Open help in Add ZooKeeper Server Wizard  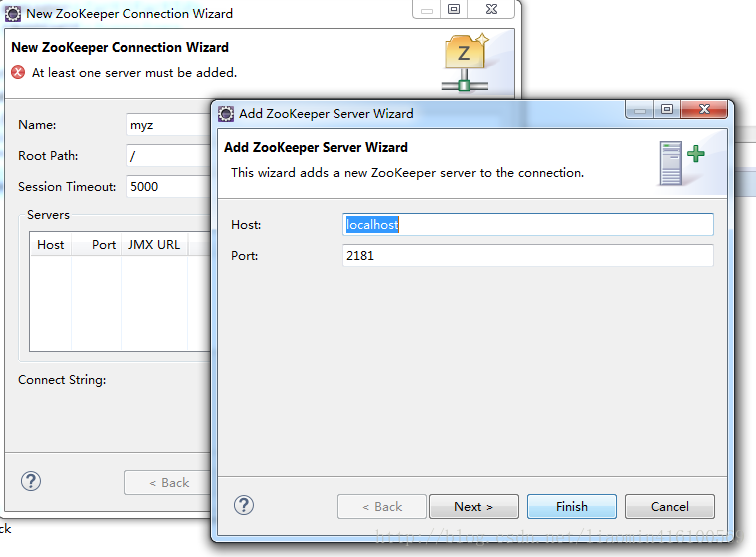pyautogui.click(x=244, y=505)
